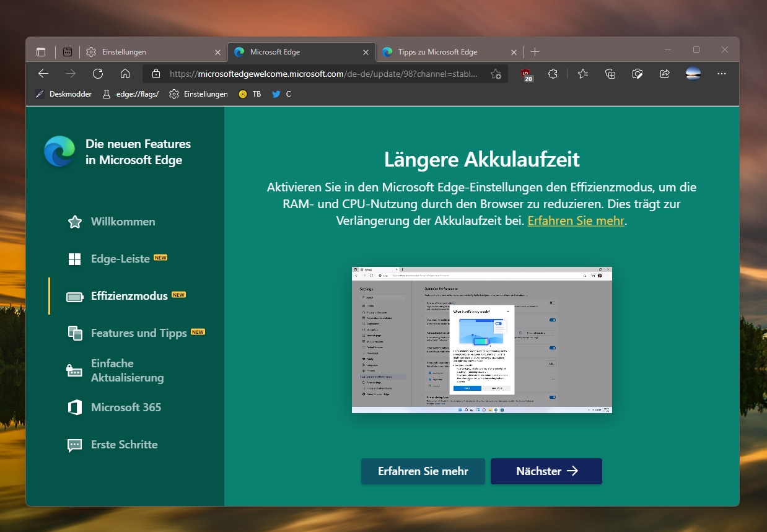
Task: Click the address bar URL field
Action: tap(325, 74)
